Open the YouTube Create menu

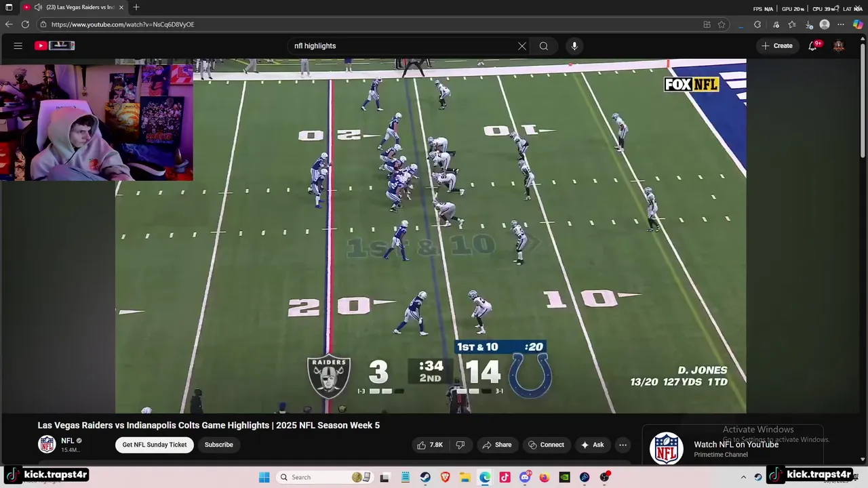click(x=777, y=46)
